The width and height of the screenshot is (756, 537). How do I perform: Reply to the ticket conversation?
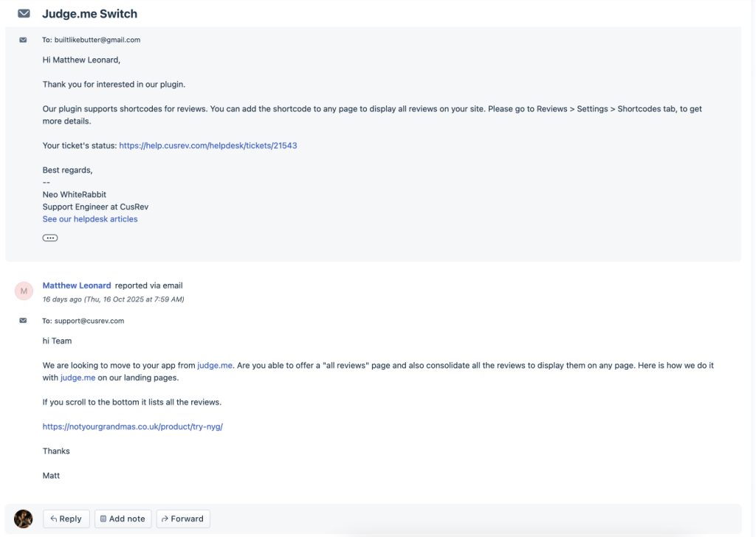click(66, 519)
